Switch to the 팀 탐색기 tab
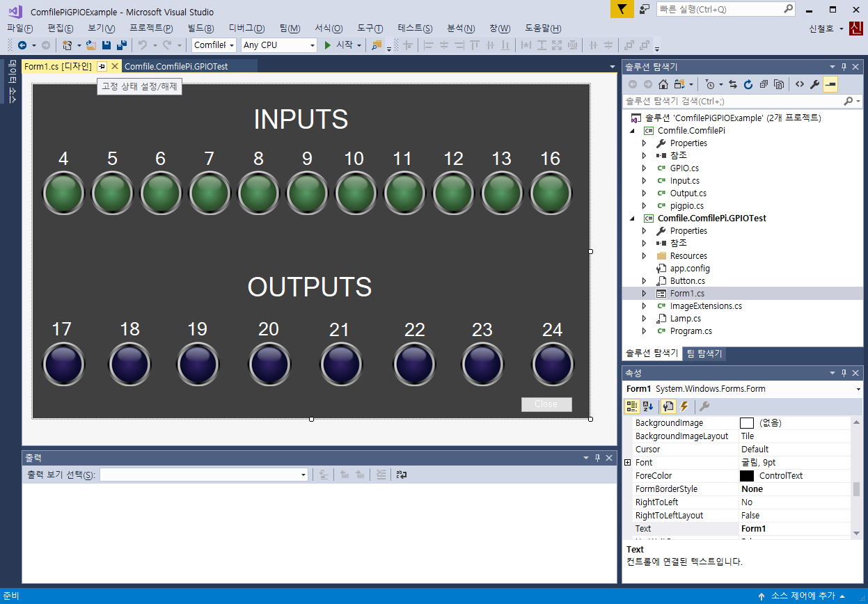 (x=704, y=353)
